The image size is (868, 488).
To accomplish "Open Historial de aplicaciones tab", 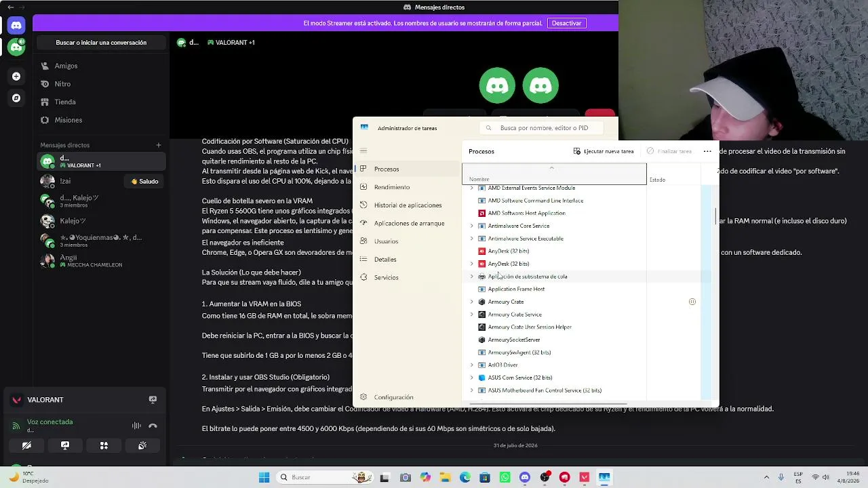I will click(408, 205).
